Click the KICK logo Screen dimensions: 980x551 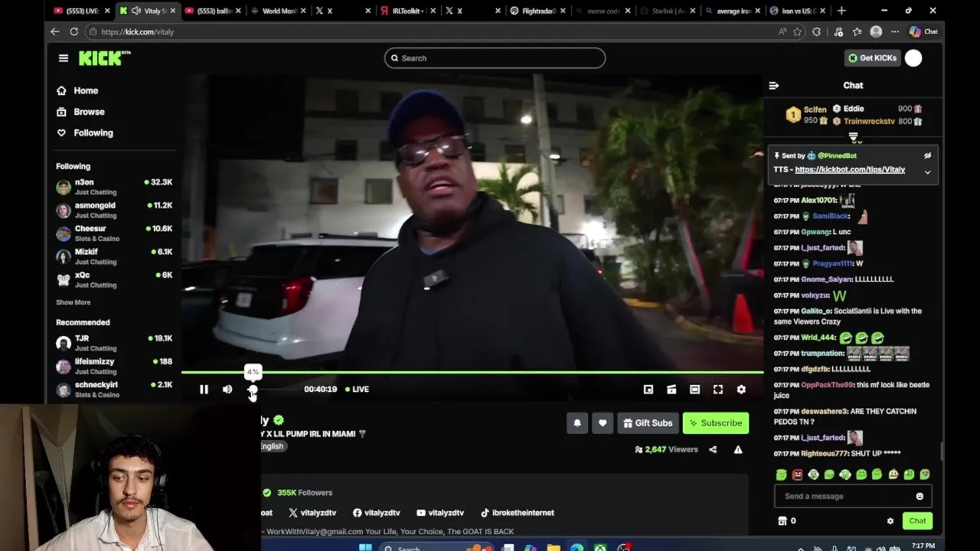point(105,58)
